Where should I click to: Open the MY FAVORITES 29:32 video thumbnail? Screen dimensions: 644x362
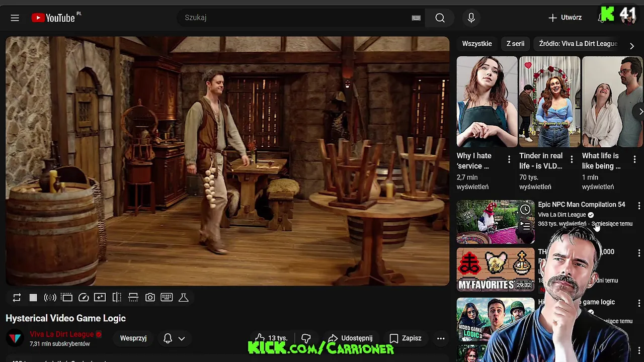496,269
